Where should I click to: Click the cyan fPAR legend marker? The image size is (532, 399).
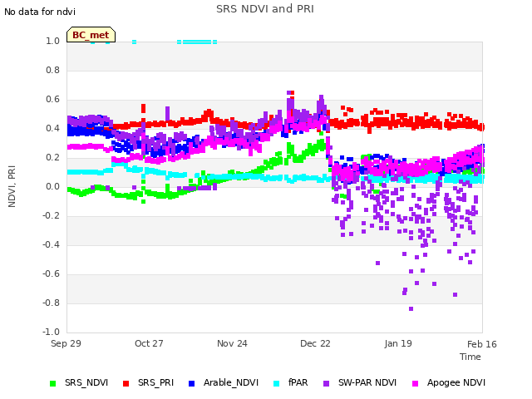click(x=277, y=383)
